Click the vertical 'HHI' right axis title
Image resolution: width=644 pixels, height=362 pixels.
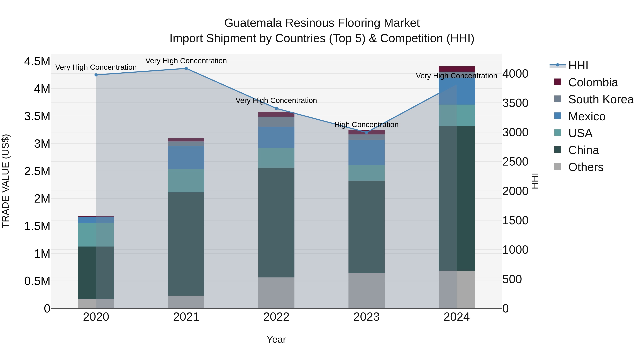point(535,181)
